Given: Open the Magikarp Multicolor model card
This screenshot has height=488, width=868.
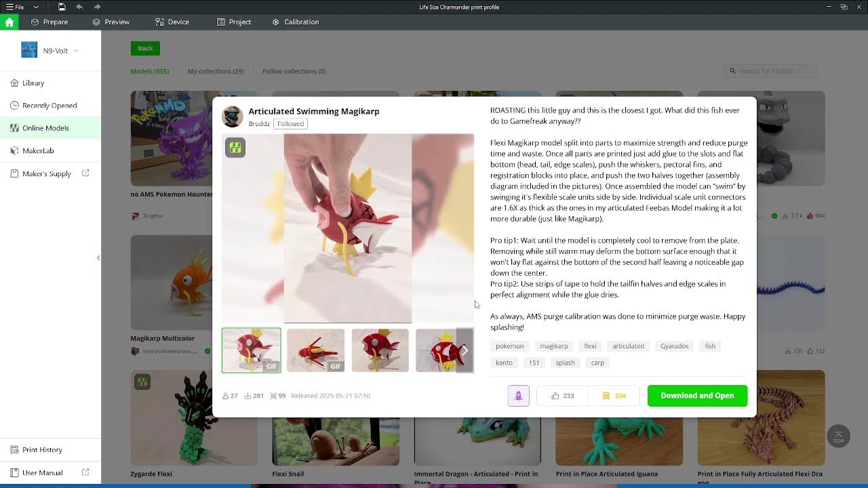Looking at the screenshot, I should 171,295.
